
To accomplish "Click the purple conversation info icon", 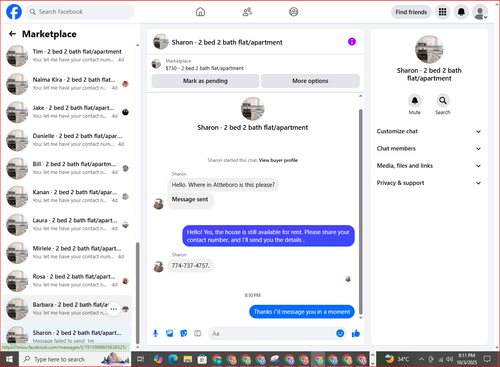I will coord(352,42).
